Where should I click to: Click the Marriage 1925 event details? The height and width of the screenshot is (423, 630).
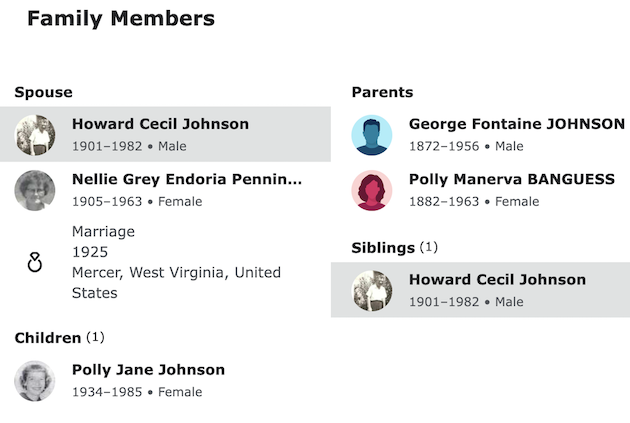(x=103, y=241)
